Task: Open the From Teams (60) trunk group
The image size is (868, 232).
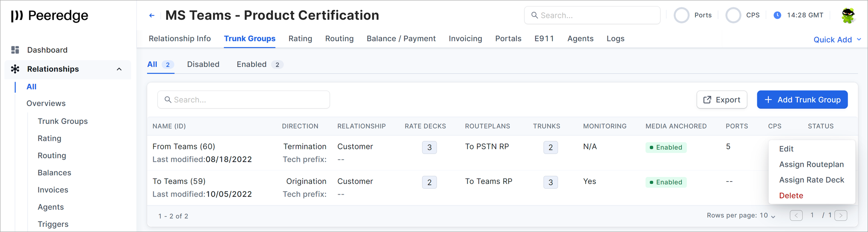Action: [x=184, y=146]
